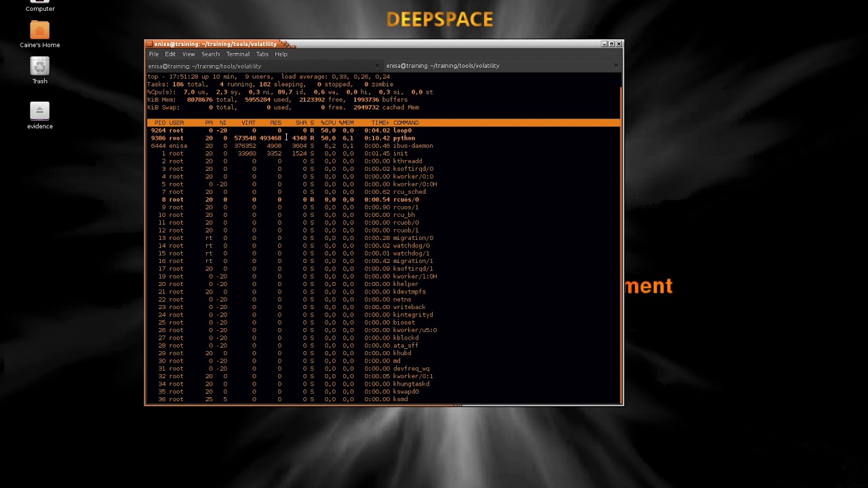Open the Terminal menu

point(238,54)
